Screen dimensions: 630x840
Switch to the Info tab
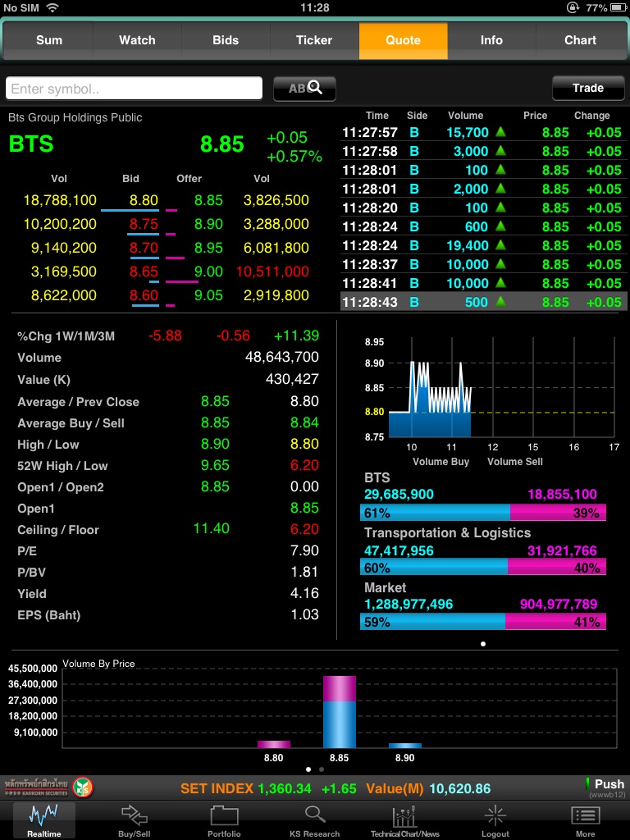click(491, 40)
